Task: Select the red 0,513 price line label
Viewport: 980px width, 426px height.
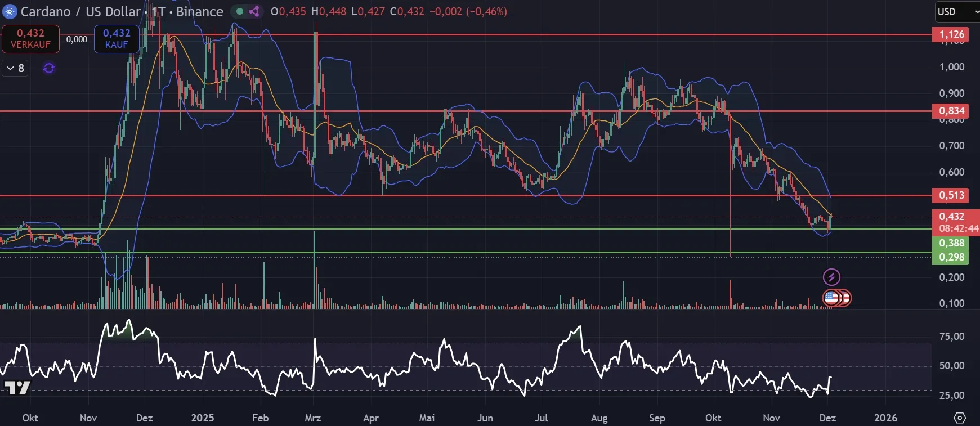Action: pos(951,195)
